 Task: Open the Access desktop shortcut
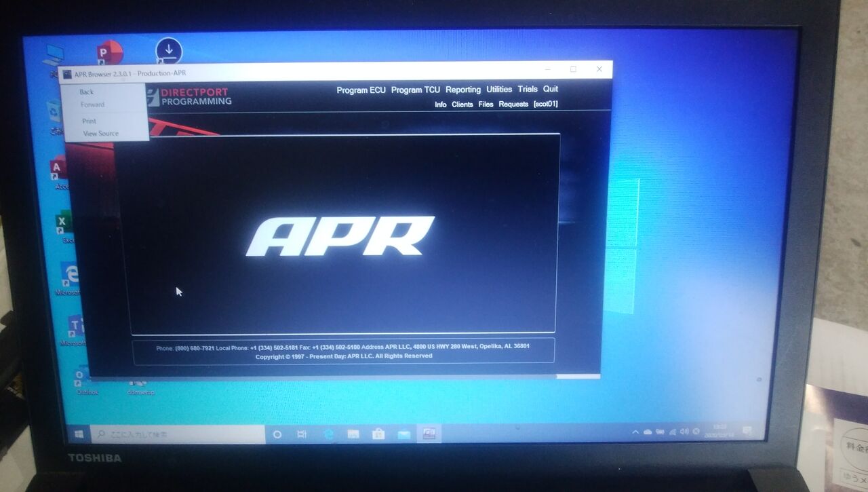[60, 172]
